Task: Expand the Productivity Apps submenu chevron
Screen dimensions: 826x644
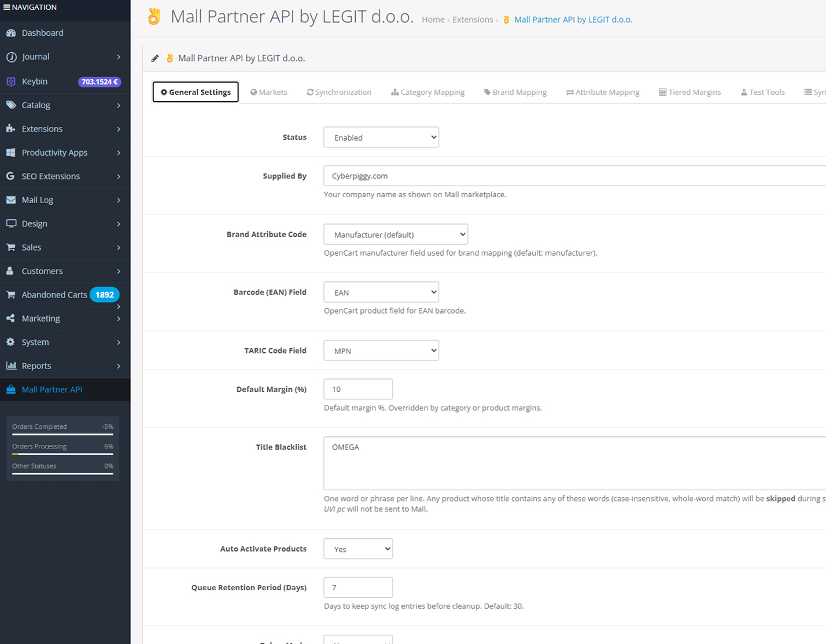Action: coord(119,153)
